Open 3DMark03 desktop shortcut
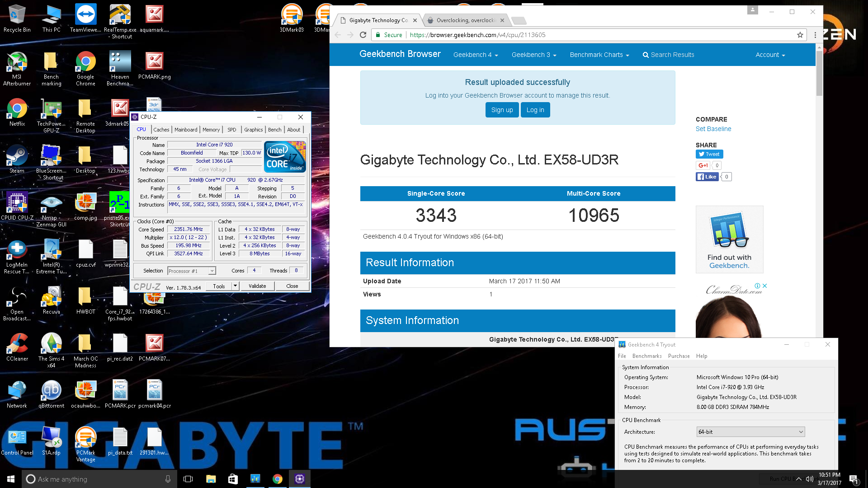Screen dimensions: 868x488 292,19
